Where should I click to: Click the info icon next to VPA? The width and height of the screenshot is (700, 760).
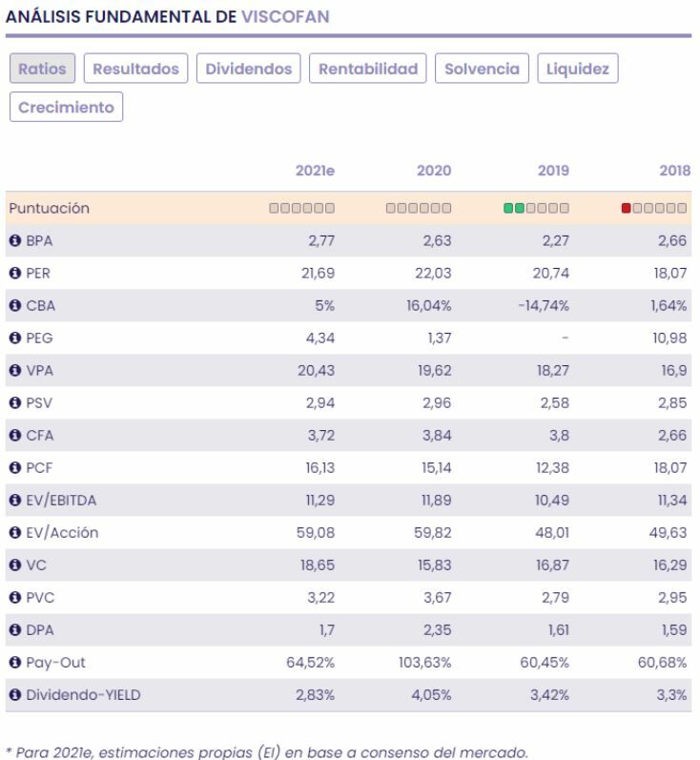(x=15, y=370)
